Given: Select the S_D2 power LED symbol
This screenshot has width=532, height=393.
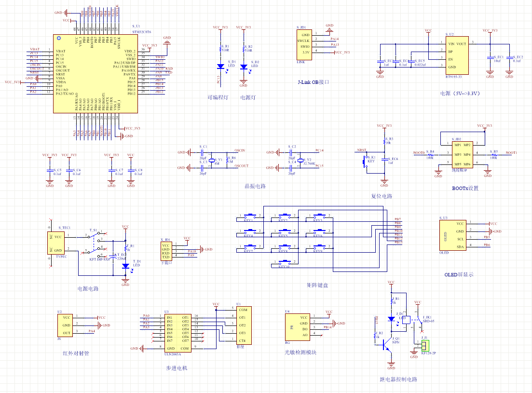Looking at the screenshot, I should 243,67.
